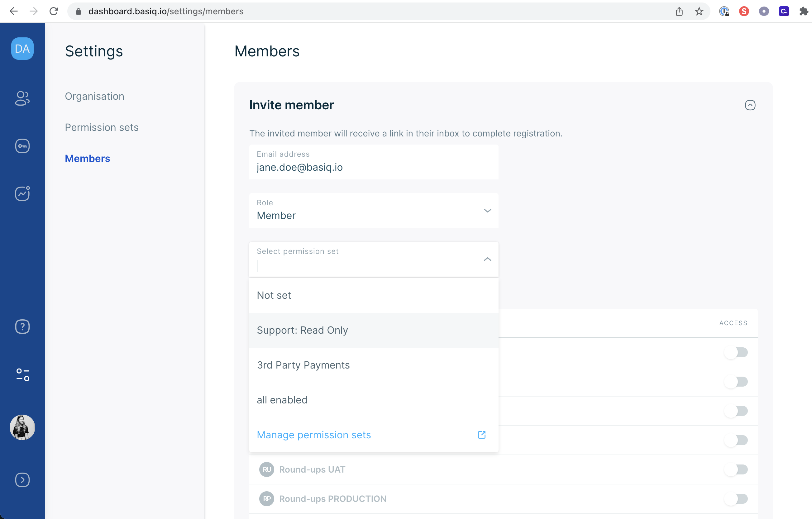This screenshot has width=812, height=519.
Task: Click the DA organisation avatar
Action: pos(22,49)
